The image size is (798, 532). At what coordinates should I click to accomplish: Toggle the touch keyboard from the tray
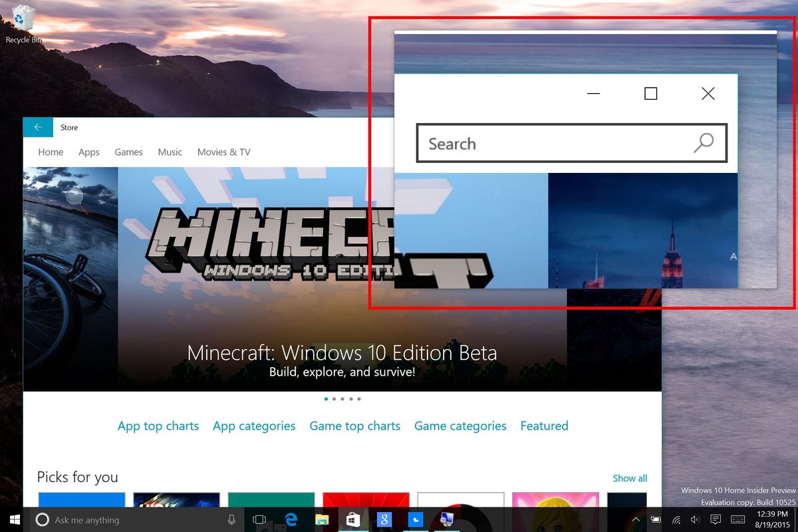click(x=737, y=519)
